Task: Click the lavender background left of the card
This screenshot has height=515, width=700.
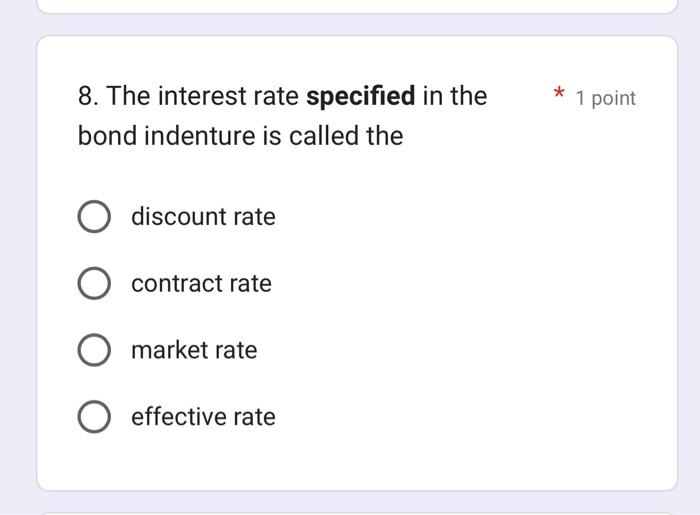Action: coord(18,263)
